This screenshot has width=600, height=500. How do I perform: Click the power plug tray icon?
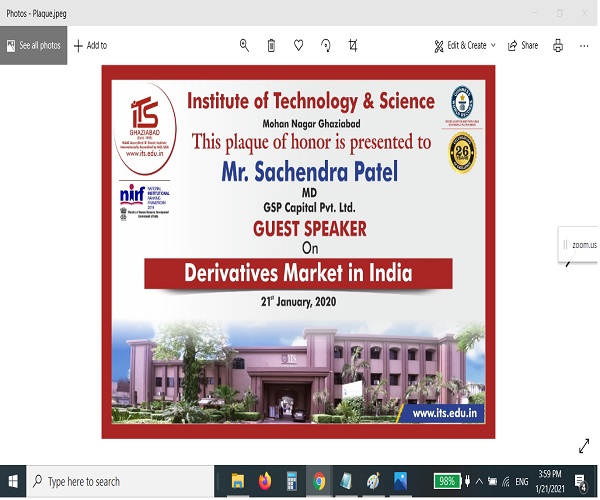467,481
